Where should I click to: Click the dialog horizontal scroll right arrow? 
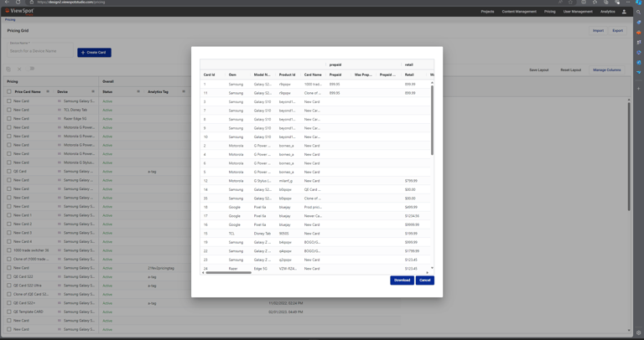tap(427, 273)
